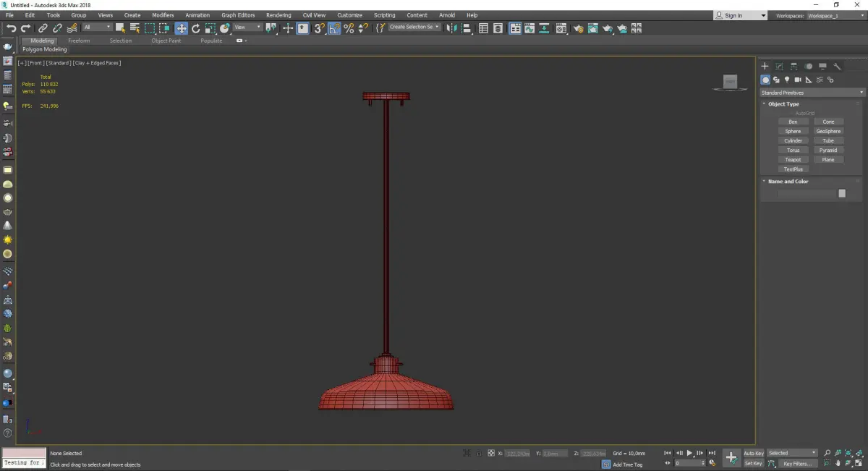Open the Rendered Frame Window icon
The width and height of the screenshot is (868, 471).
tap(592, 28)
